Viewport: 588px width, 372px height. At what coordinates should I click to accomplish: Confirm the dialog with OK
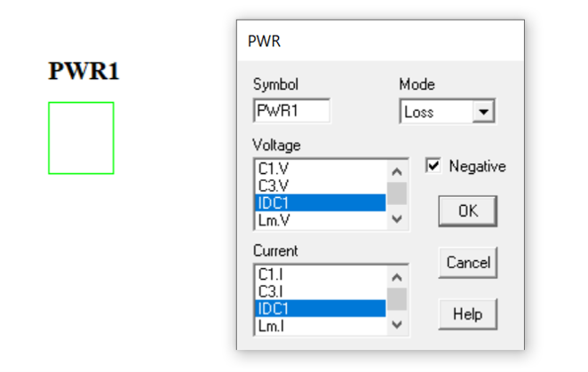coord(468,211)
